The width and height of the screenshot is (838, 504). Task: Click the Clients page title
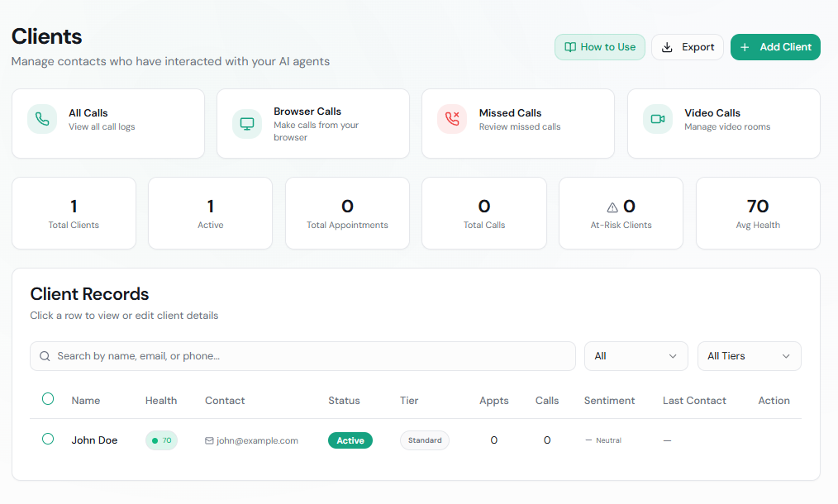[x=46, y=36]
